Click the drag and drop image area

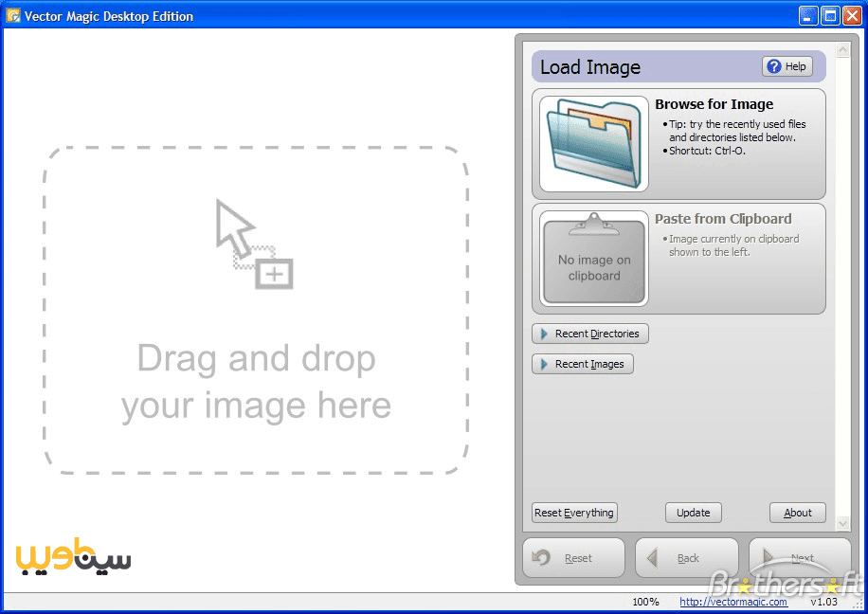pos(256,310)
